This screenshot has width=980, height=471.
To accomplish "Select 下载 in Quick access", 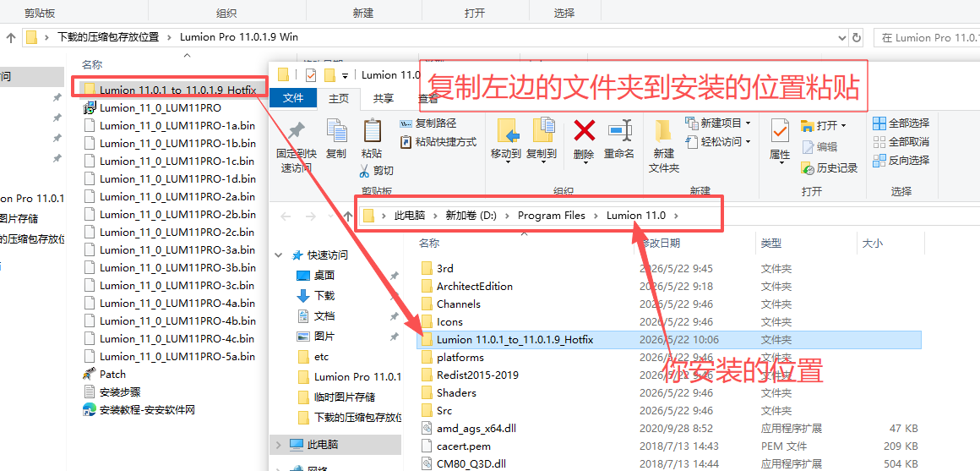I will (x=324, y=295).
